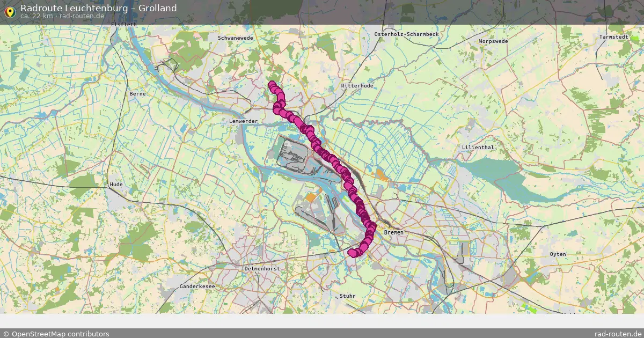Click the Worpswede town label
The height and width of the screenshot is (338, 644).
(x=493, y=41)
